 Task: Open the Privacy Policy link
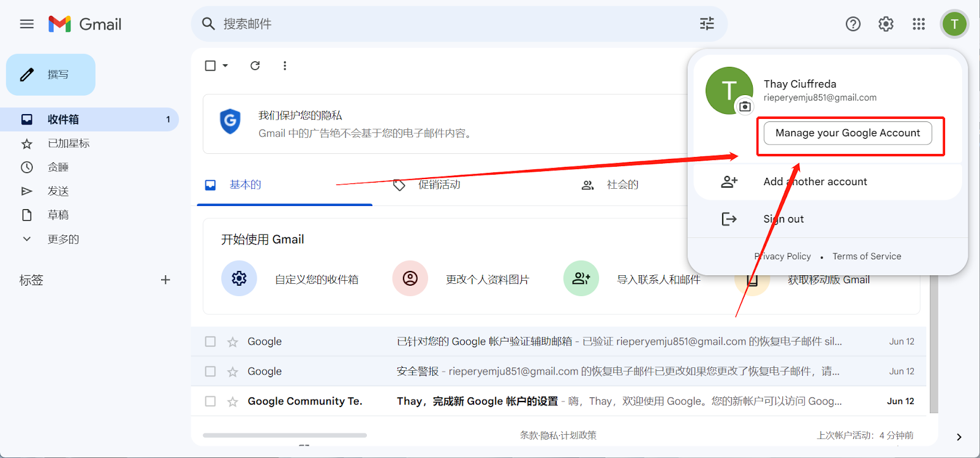point(782,256)
